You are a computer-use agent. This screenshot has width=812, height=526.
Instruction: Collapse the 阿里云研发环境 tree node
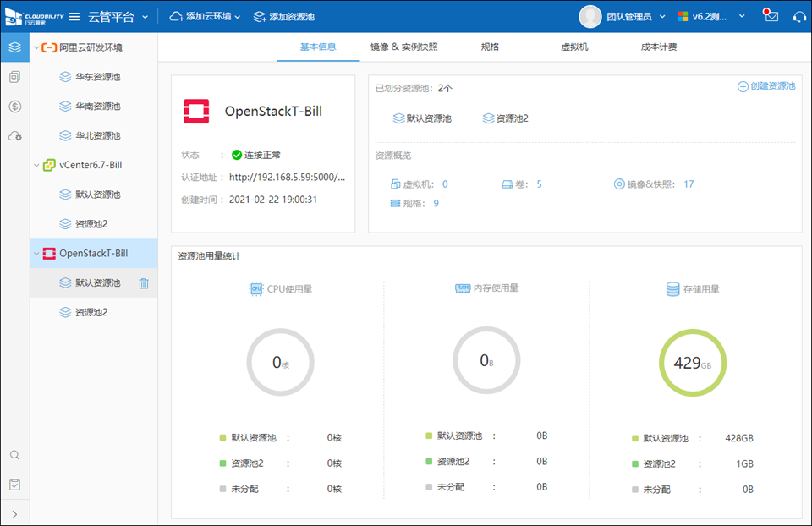(x=36, y=47)
